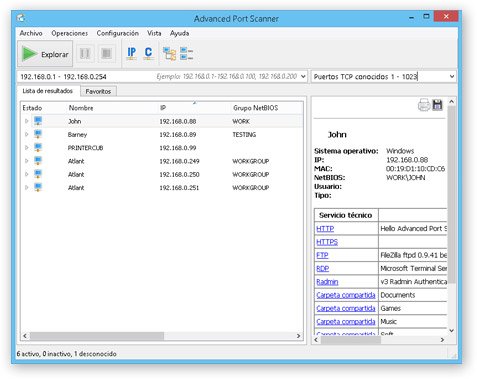Viewport: 477px width, 379px height.
Task: Click the collapse all list toolbar icon
Action: click(x=186, y=53)
